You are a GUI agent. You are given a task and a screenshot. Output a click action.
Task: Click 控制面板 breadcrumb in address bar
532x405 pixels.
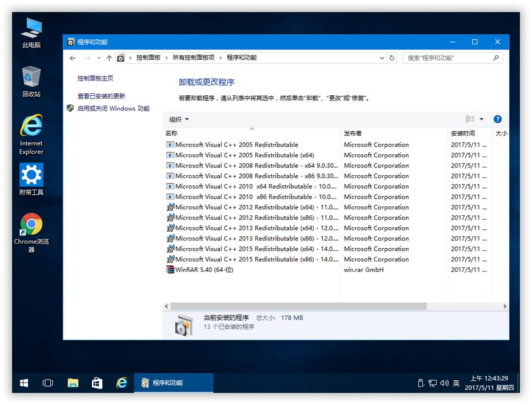point(149,58)
